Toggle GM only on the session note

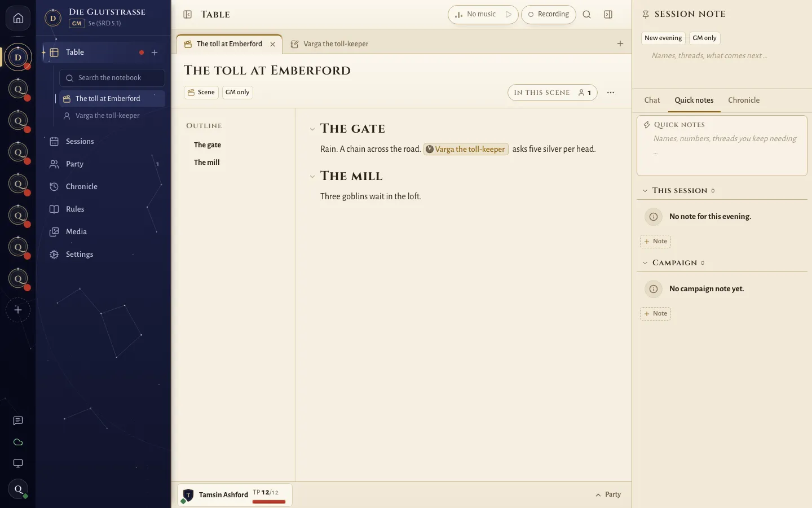pos(704,38)
